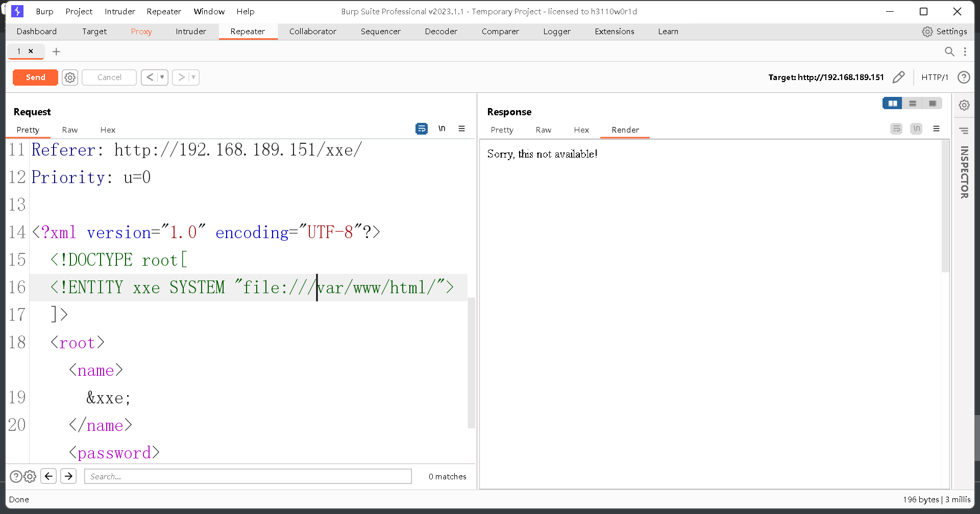
Task: Open the Window menu
Action: click(x=209, y=11)
